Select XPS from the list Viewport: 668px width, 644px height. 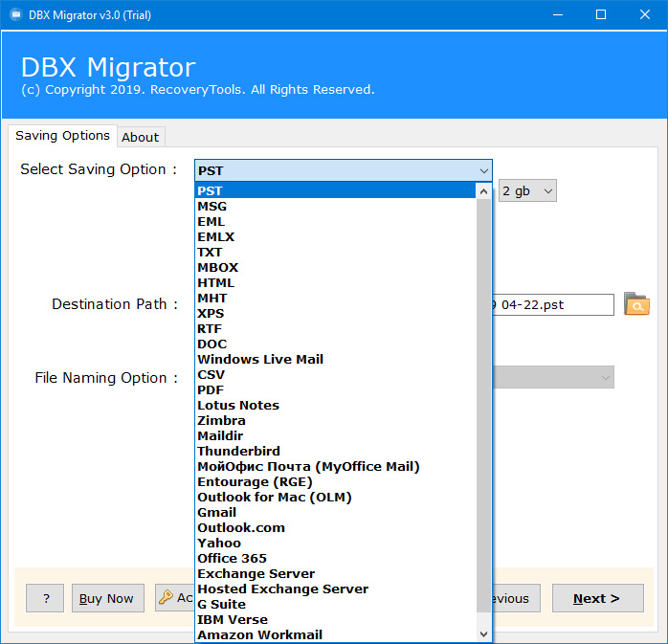tap(335, 314)
